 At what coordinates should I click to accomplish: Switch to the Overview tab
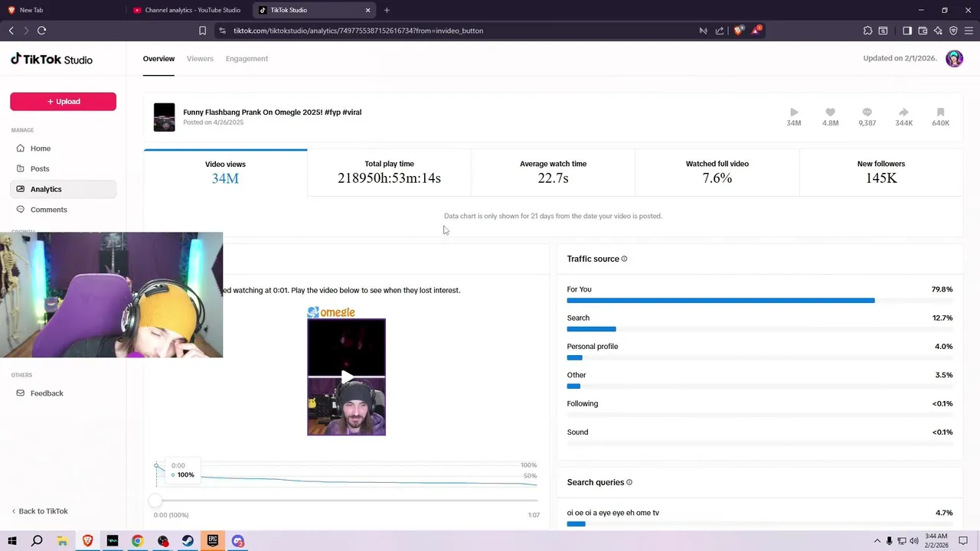click(x=158, y=59)
